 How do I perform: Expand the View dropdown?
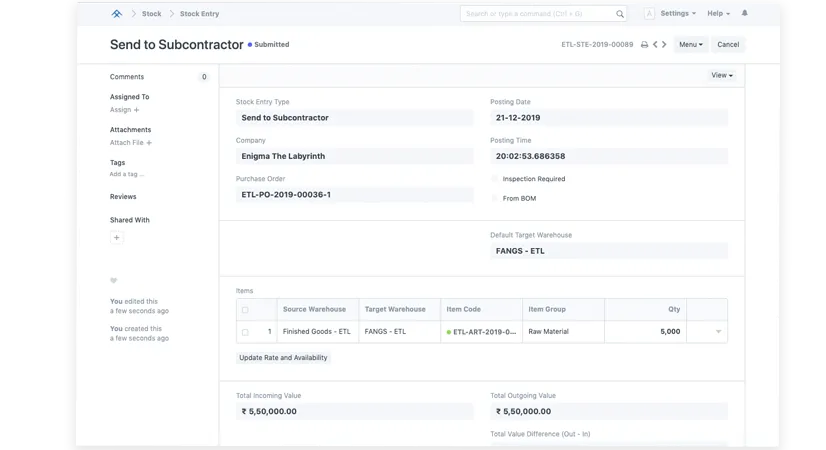click(721, 75)
